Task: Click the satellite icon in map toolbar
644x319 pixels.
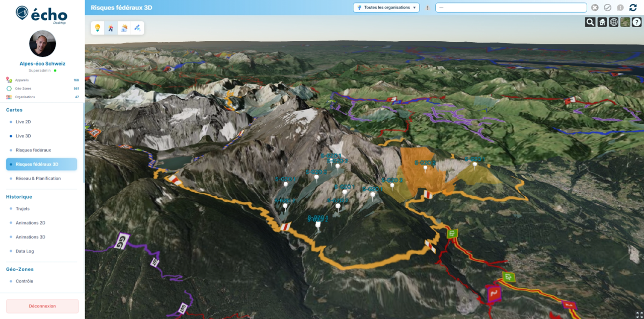Action: coord(137,28)
